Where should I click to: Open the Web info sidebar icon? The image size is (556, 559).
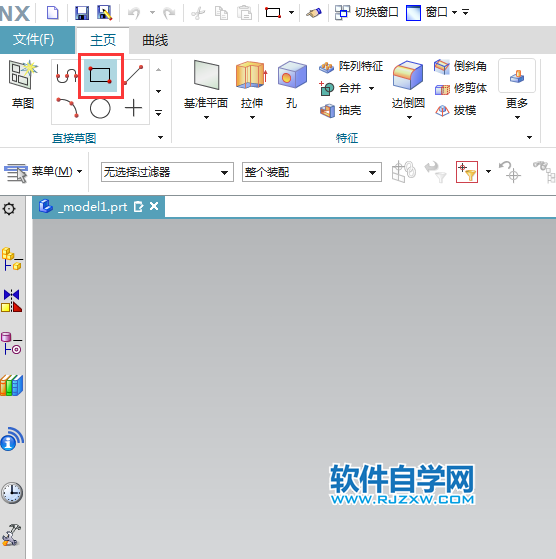12,439
